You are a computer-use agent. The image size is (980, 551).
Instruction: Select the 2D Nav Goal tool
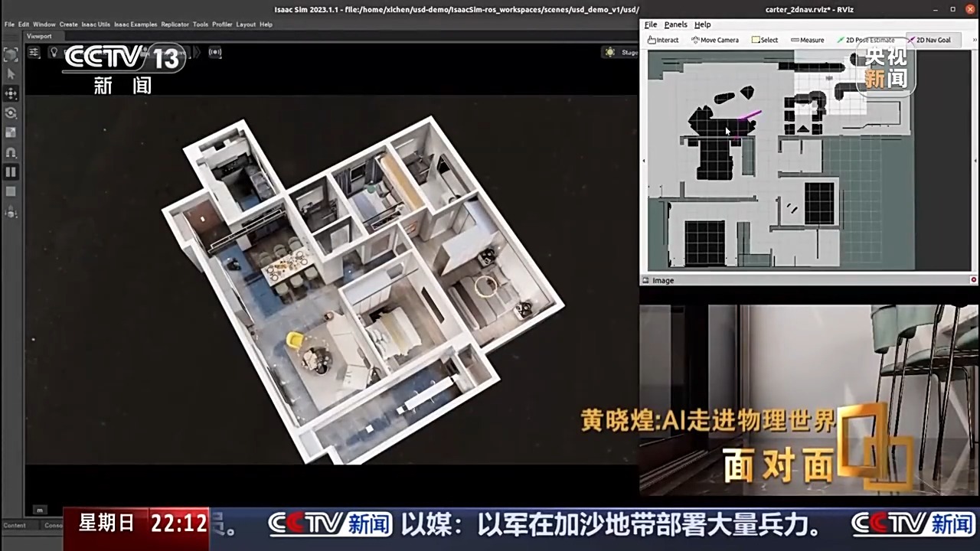pyautogui.click(x=929, y=40)
